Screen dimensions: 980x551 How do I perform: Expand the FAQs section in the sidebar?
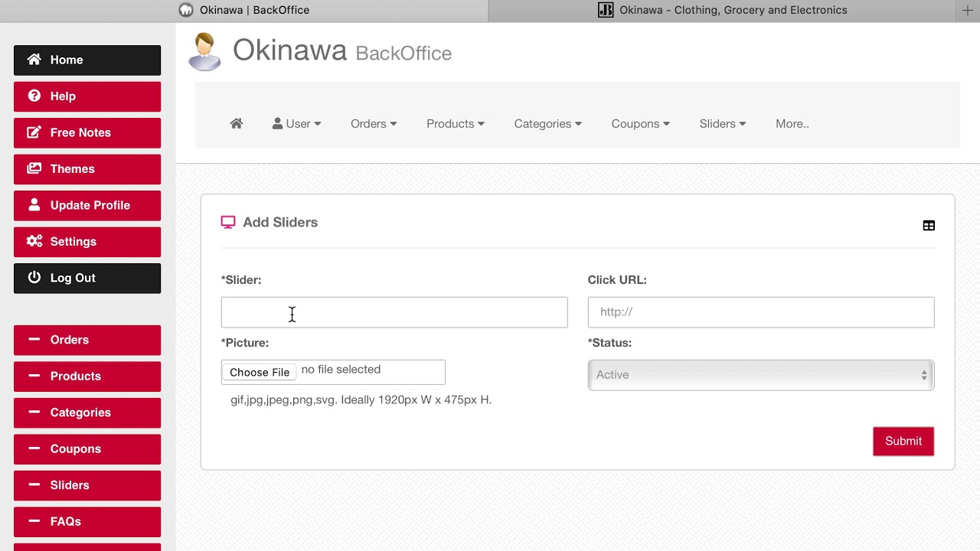(x=87, y=522)
